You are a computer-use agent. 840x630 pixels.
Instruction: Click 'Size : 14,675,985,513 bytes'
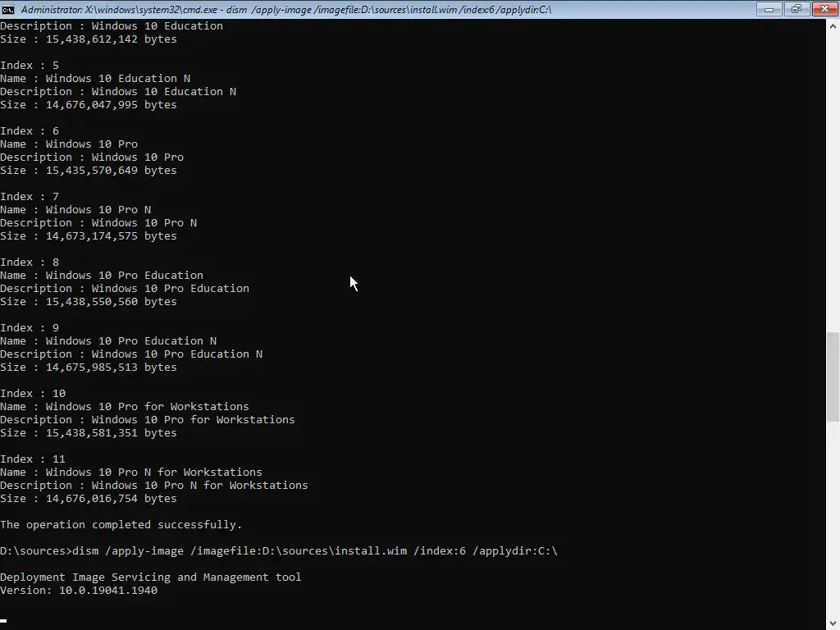pyautogui.click(x=89, y=367)
